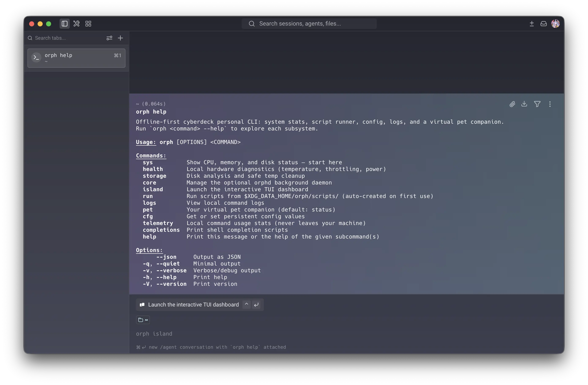Click the '~ (0.064s)' block timing text
This screenshot has width=588, height=385.
point(151,104)
